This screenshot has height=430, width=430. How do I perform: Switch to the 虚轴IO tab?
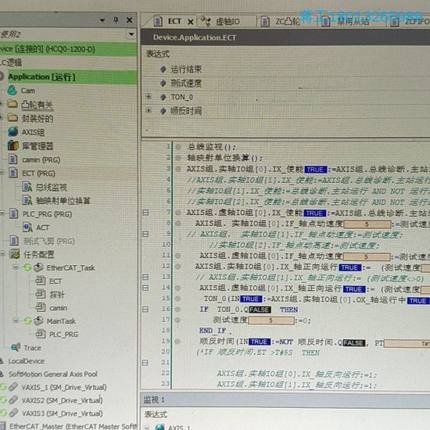220,22
